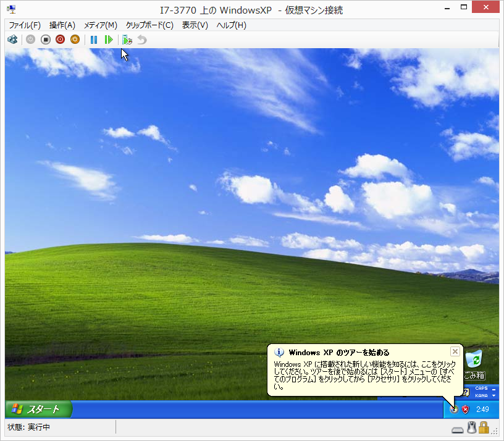Click the taskbar clock 2:49

[482, 409]
